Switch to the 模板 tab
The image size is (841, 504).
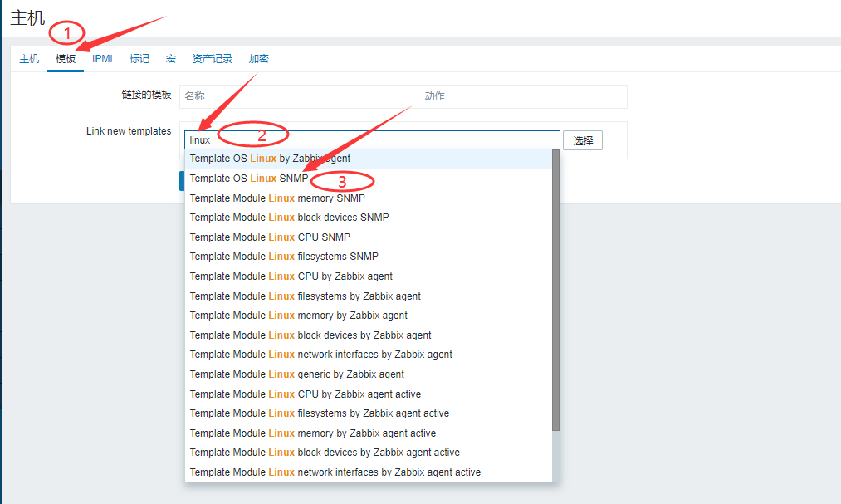coord(66,59)
